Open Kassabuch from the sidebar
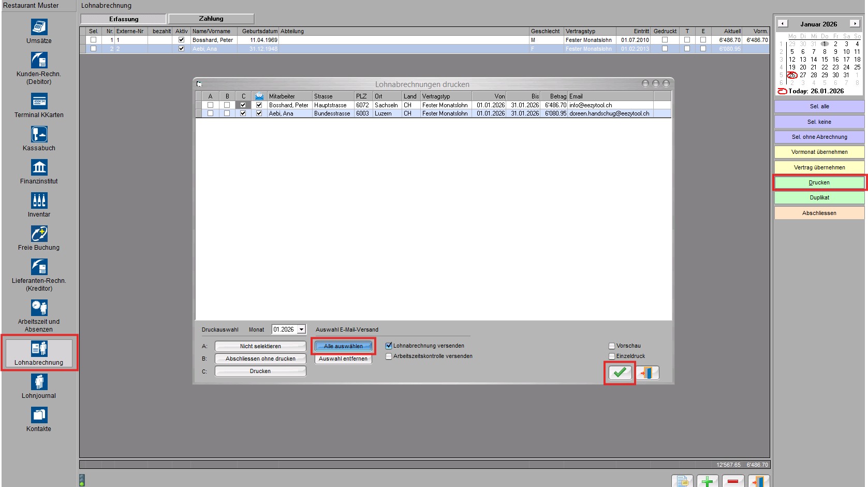The image size is (868, 487). coord(39,134)
